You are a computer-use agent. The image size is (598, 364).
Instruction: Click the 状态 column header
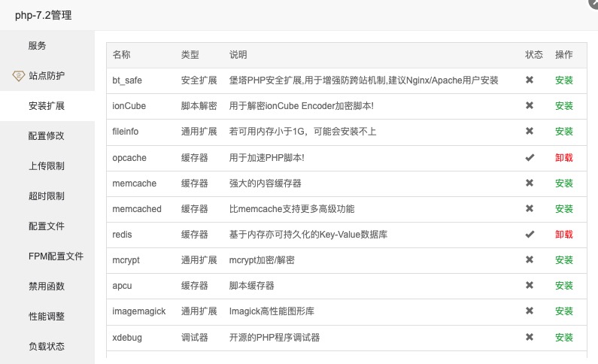pos(533,55)
